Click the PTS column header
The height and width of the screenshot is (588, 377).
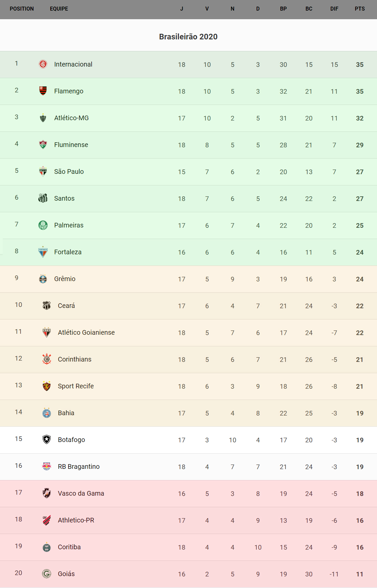point(360,9)
